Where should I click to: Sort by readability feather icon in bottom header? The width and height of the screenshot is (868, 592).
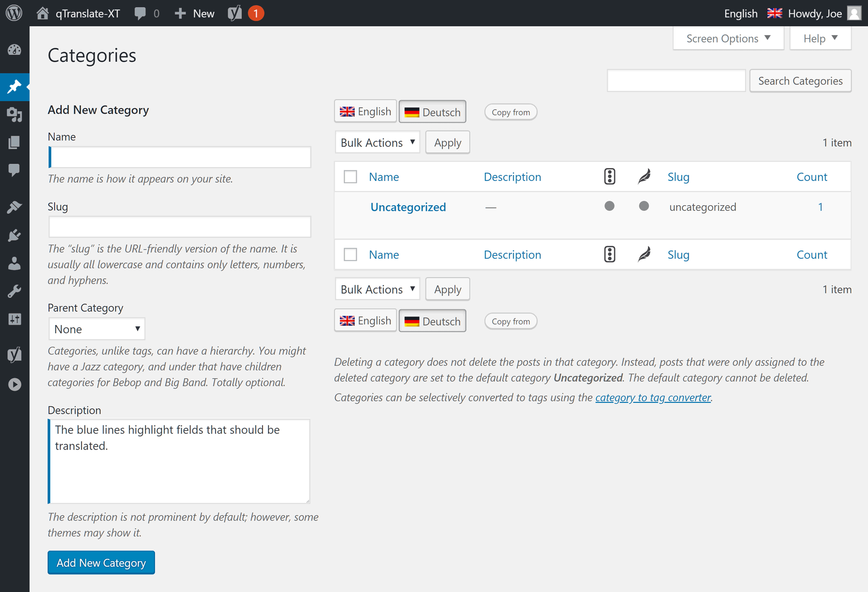click(644, 254)
